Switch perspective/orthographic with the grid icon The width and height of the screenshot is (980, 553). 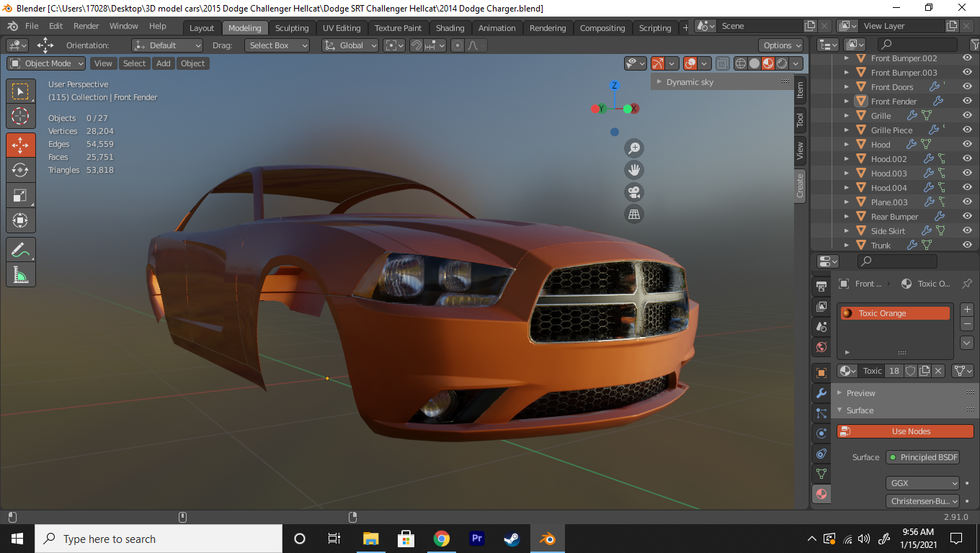click(x=634, y=214)
